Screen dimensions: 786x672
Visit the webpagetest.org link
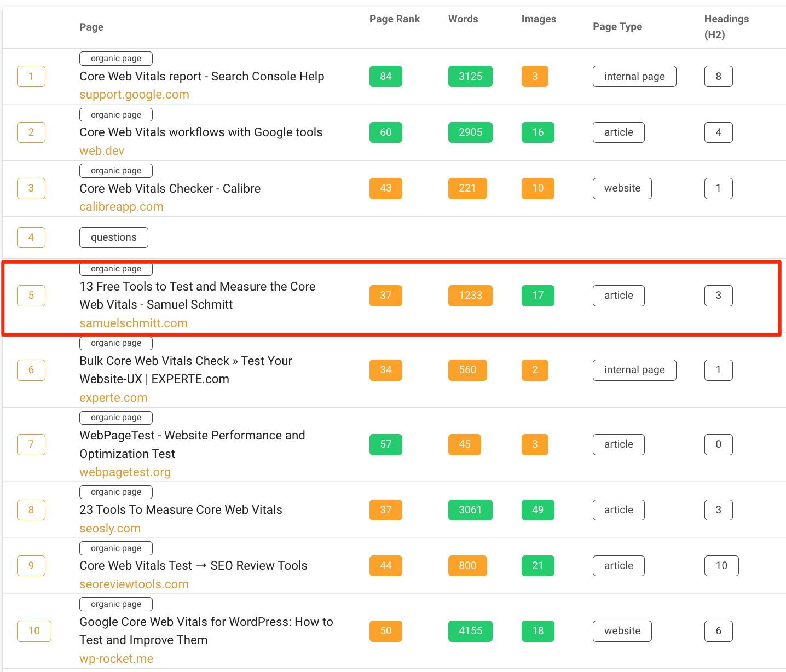pyautogui.click(x=125, y=472)
